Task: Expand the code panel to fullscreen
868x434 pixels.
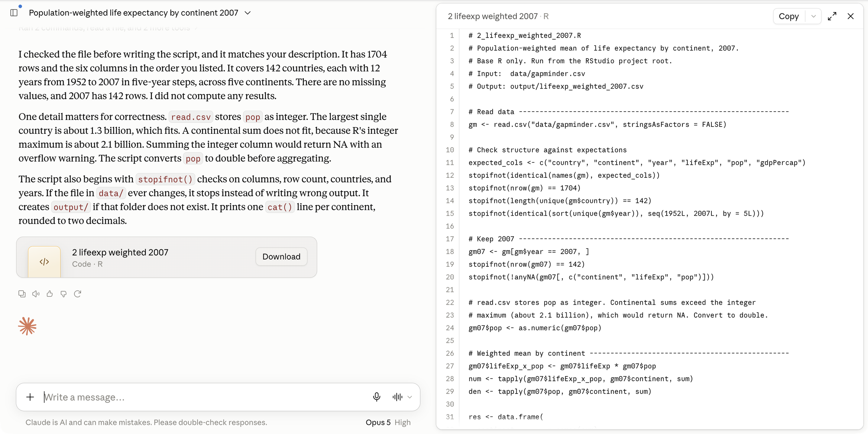Action: 832,16
